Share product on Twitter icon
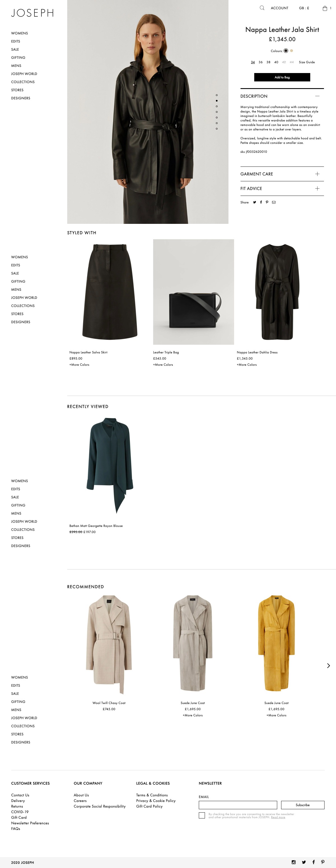Screen dimensions: 336x868 pos(255,202)
